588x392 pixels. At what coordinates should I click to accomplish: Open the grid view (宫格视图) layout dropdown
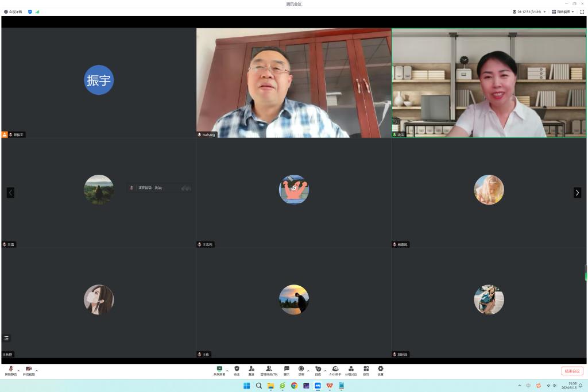563,11
